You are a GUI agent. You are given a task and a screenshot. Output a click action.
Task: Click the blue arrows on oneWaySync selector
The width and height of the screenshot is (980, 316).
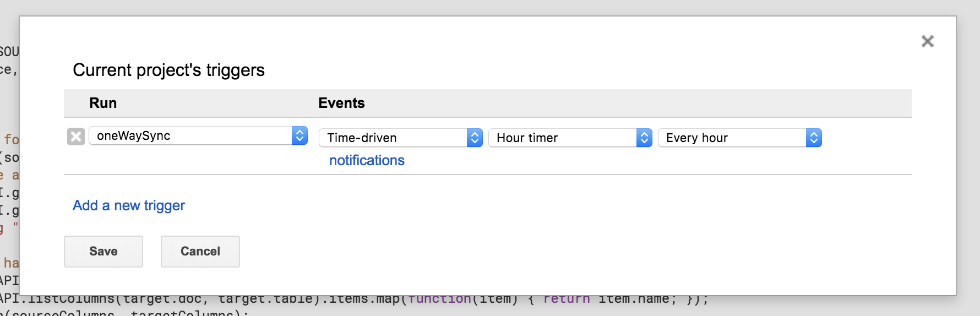[300, 135]
